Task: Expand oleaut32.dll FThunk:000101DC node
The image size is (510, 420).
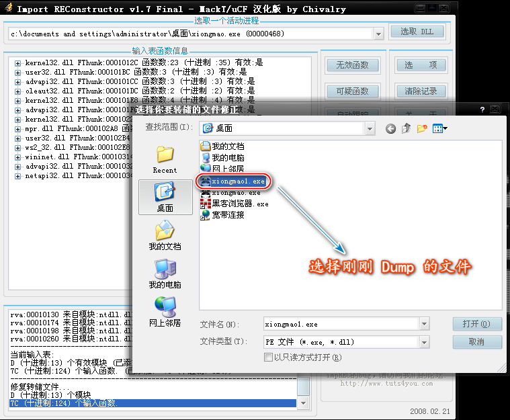Action: coord(18,91)
